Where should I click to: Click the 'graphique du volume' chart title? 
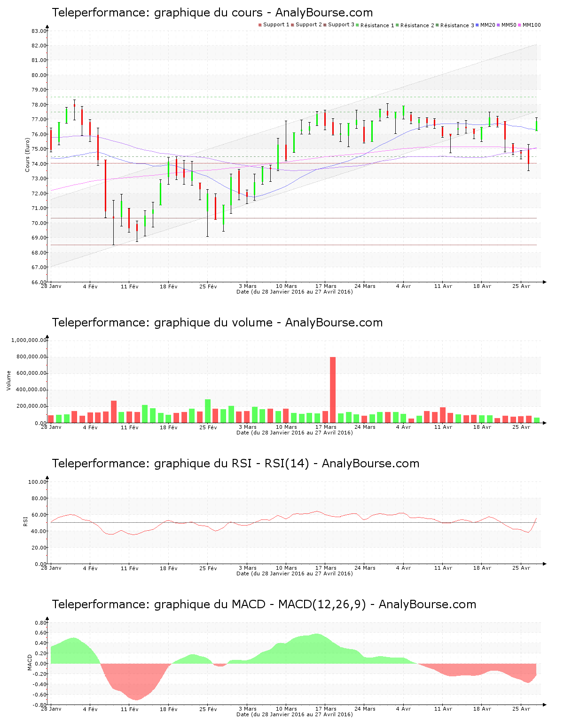[x=217, y=323]
